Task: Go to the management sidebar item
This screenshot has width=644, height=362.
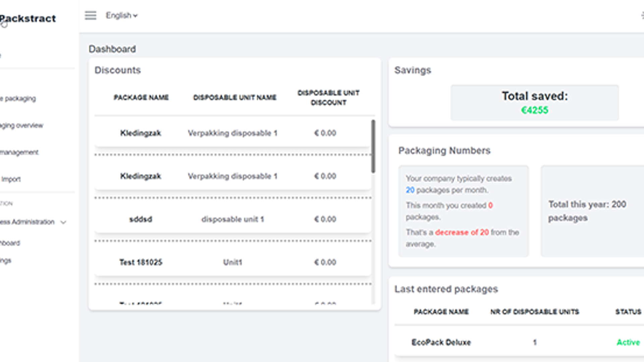Action: point(19,152)
